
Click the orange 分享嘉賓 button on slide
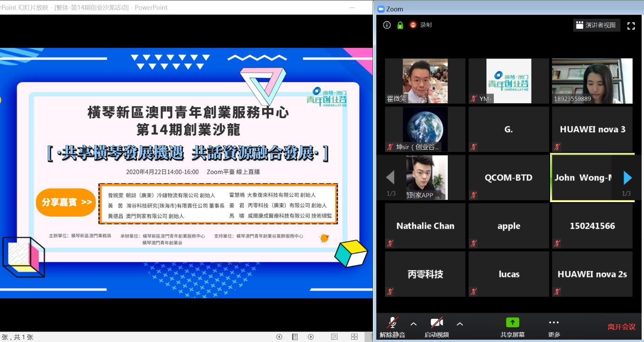pyautogui.click(x=66, y=203)
